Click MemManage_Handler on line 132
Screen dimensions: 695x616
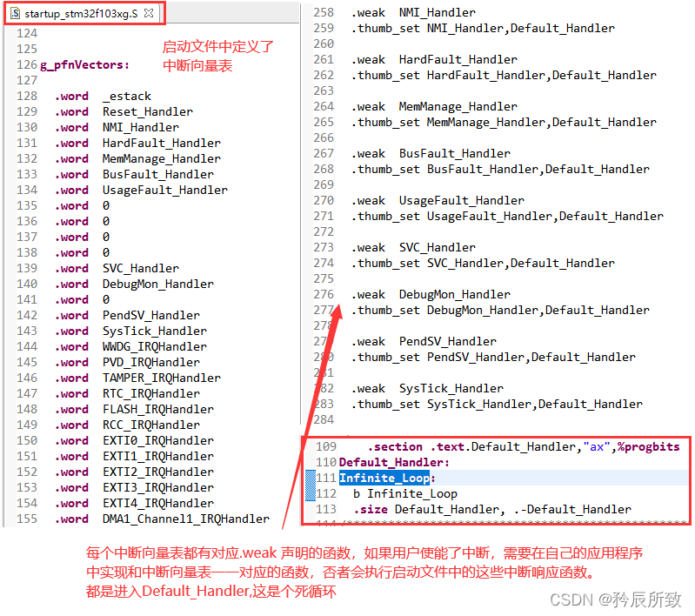[161, 158]
